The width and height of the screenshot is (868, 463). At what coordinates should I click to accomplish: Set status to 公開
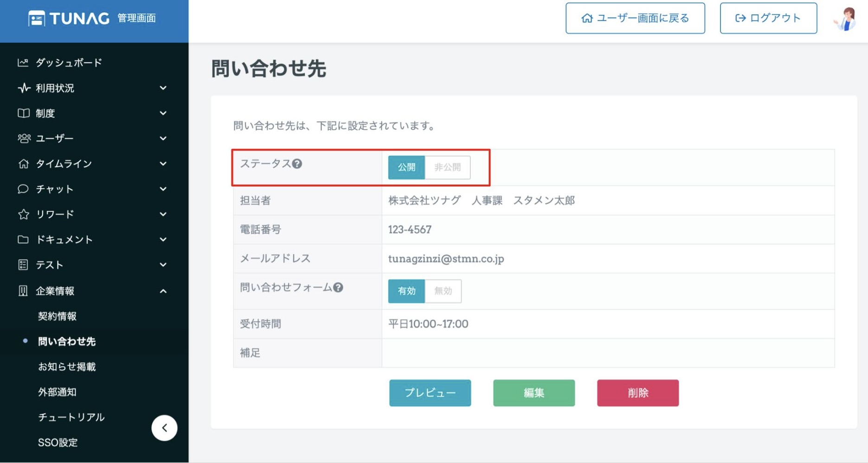click(x=406, y=167)
